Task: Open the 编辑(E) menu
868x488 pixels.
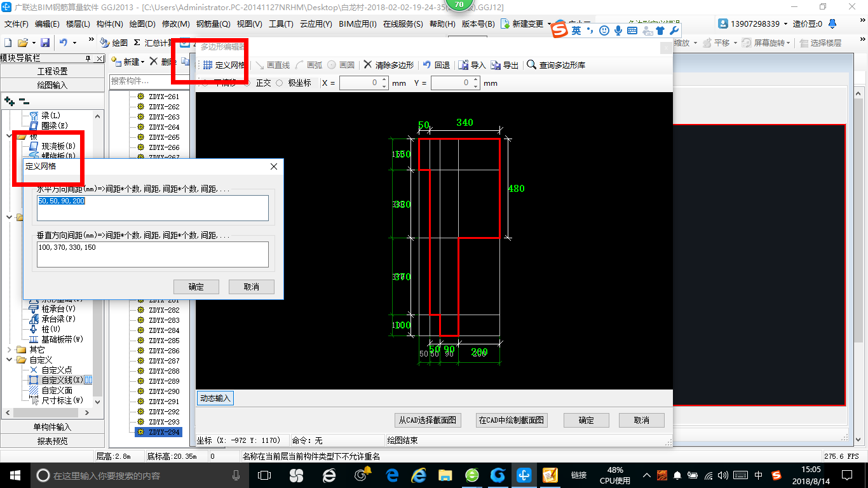Action: click(x=47, y=24)
